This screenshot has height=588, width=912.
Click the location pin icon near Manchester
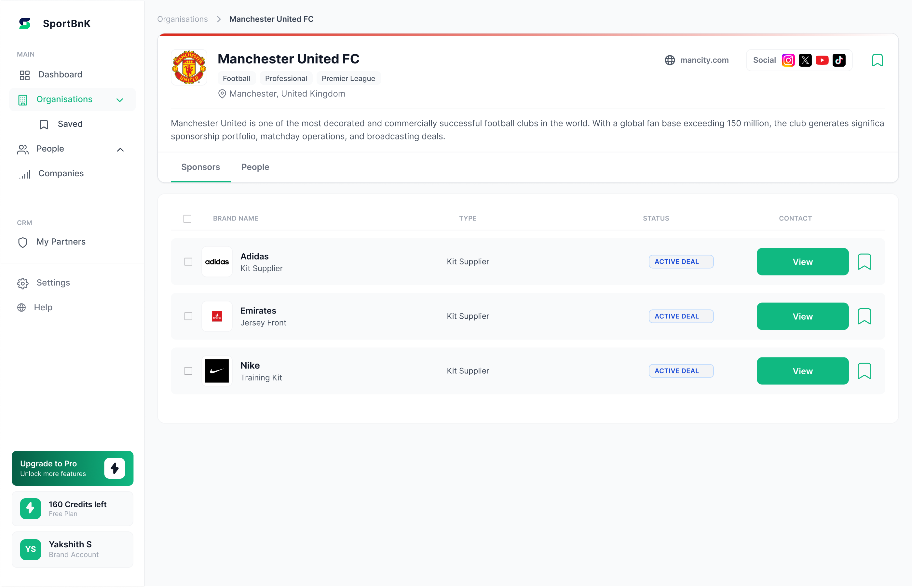(222, 94)
